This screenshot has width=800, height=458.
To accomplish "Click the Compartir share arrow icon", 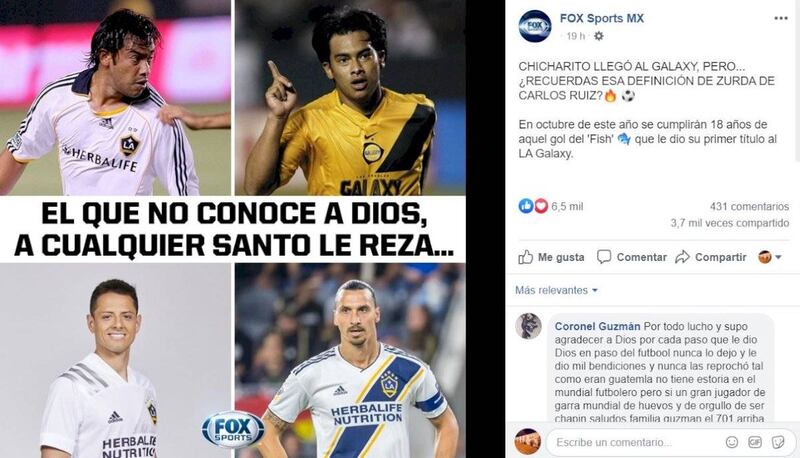I will coord(682,257).
